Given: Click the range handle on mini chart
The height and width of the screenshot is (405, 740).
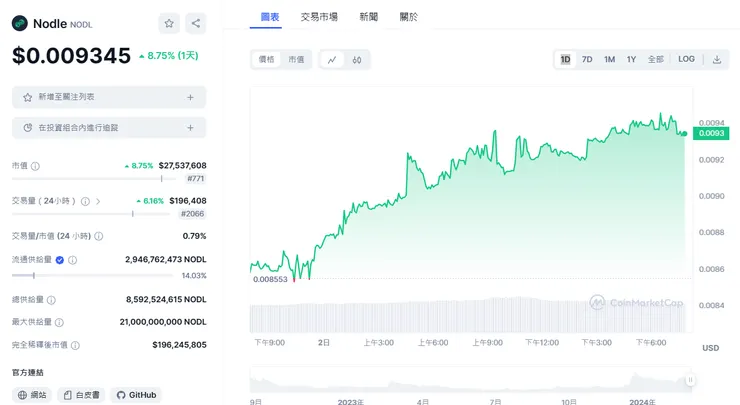Looking at the screenshot, I should point(690,380).
